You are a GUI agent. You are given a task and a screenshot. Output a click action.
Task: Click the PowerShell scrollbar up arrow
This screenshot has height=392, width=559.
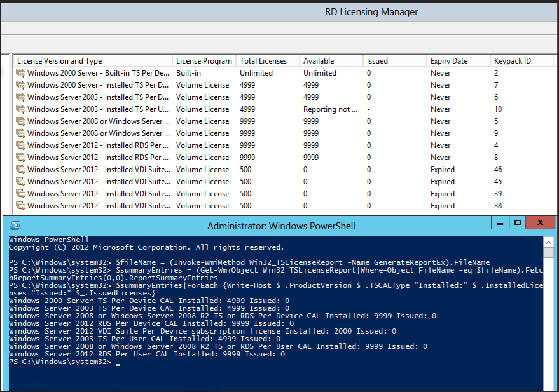(548, 243)
